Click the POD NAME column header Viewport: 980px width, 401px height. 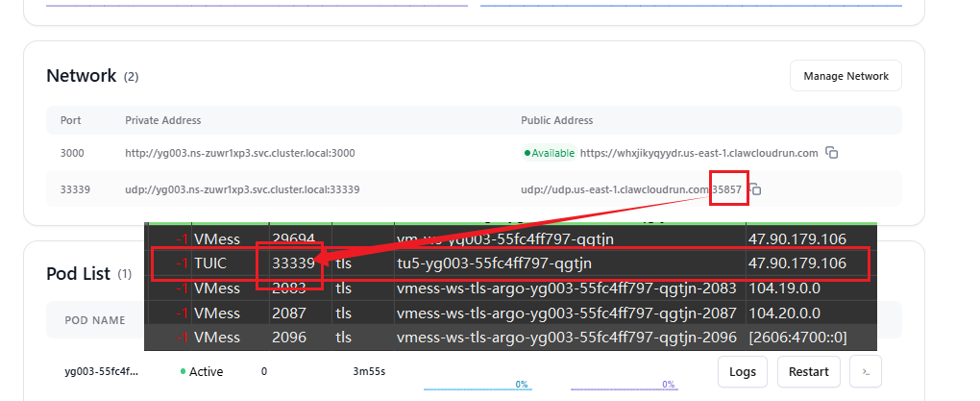(95, 320)
